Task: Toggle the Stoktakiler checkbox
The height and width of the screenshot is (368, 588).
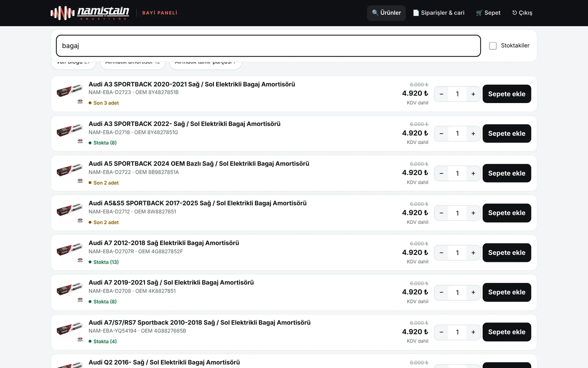Action: pos(493,46)
